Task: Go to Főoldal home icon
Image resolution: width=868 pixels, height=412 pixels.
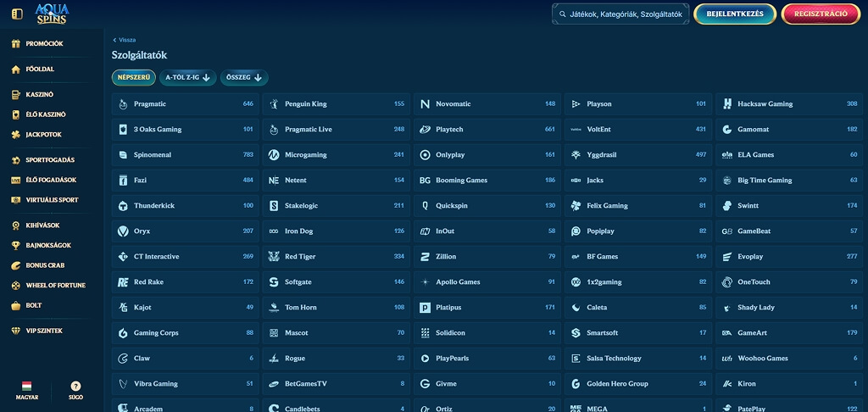Action: (x=16, y=70)
